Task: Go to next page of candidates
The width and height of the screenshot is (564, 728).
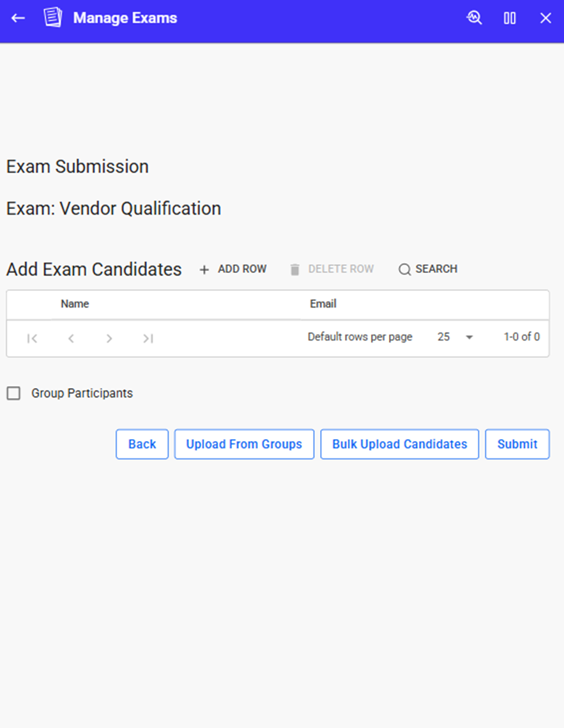Action: (x=109, y=338)
